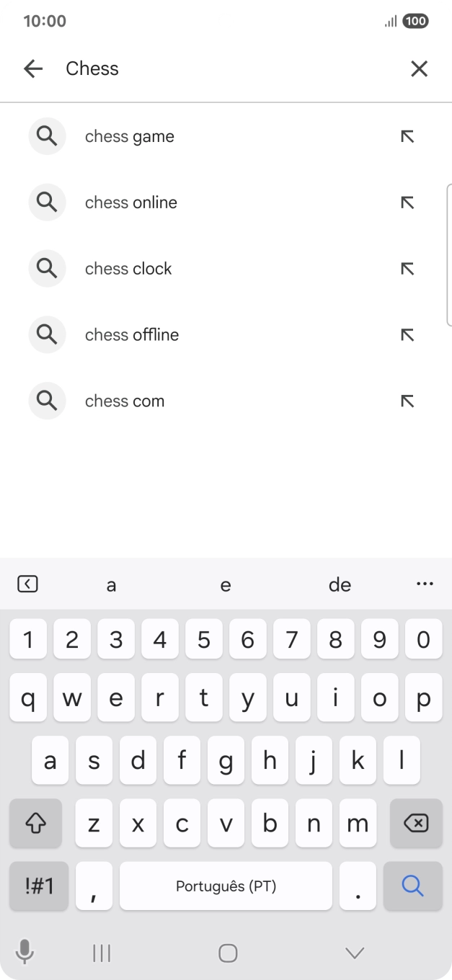Viewport: 452px width, 980px height.
Task: Switch to symbols with the !#1 key
Action: click(38, 886)
